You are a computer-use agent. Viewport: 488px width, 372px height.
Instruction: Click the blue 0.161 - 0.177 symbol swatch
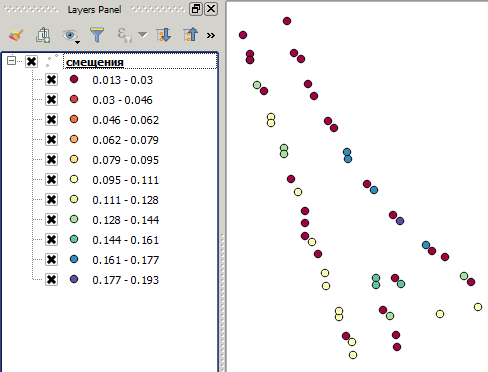74,259
